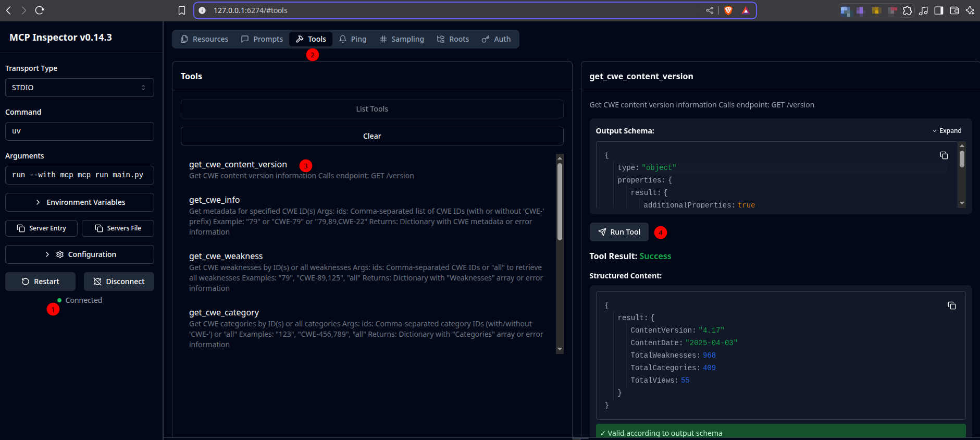Open site information icon in the address bar

coord(202,10)
